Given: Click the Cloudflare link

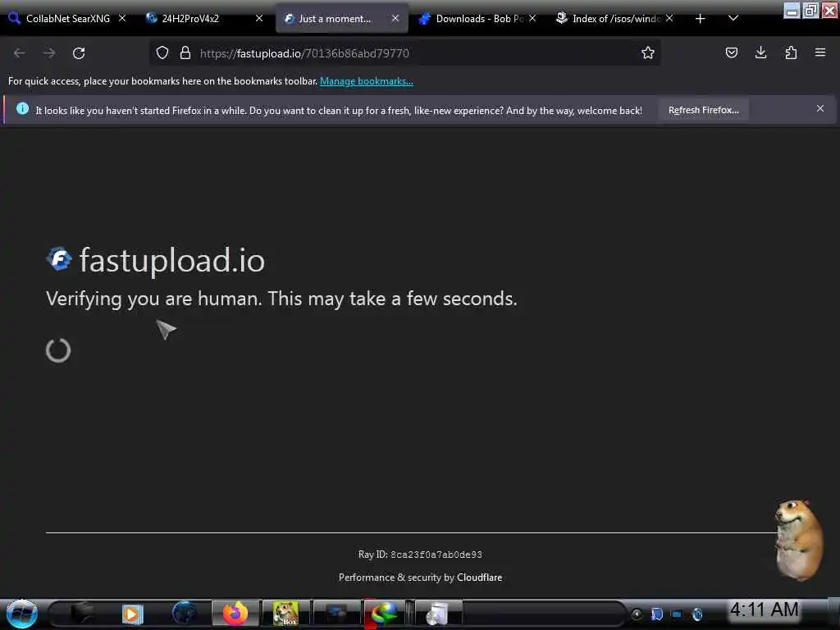Looking at the screenshot, I should click(x=479, y=577).
